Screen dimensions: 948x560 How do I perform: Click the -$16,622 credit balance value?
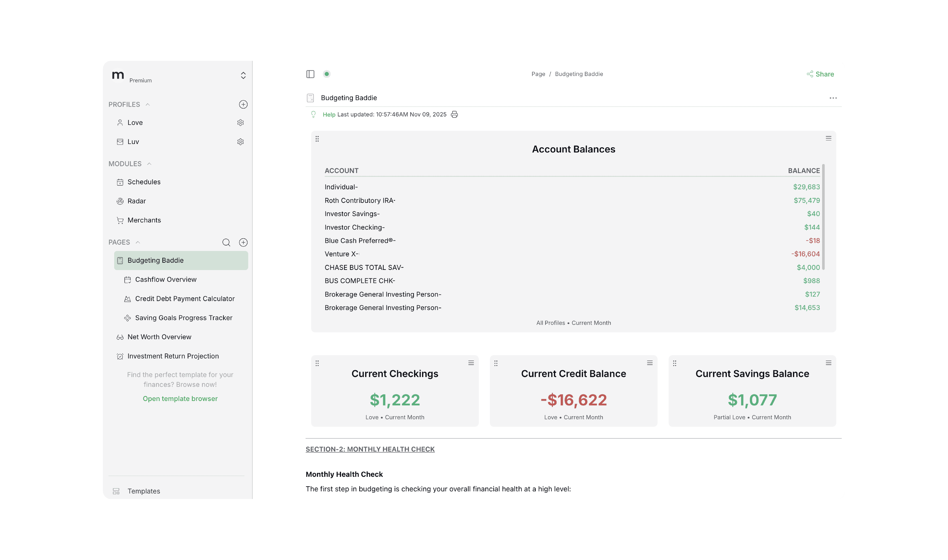574,400
